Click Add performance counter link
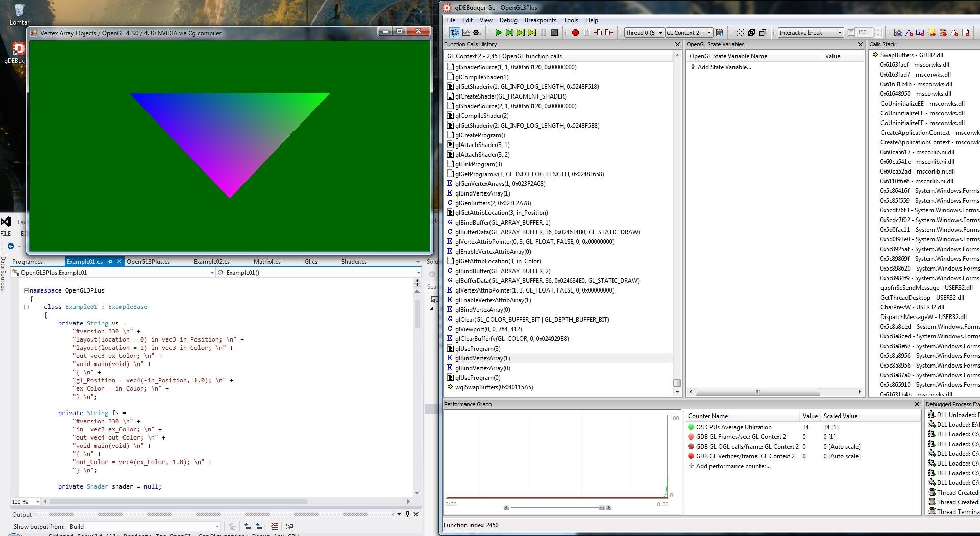 (733, 466)
